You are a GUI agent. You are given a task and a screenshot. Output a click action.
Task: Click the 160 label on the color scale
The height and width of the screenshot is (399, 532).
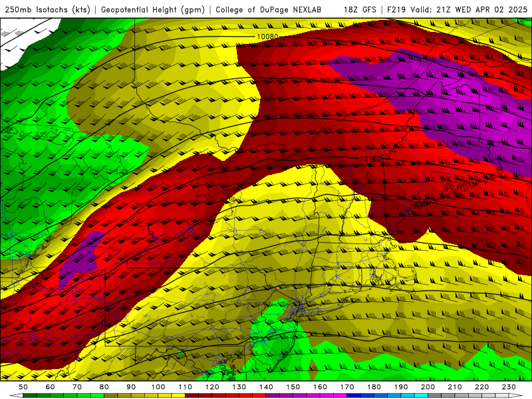point(320,387)
